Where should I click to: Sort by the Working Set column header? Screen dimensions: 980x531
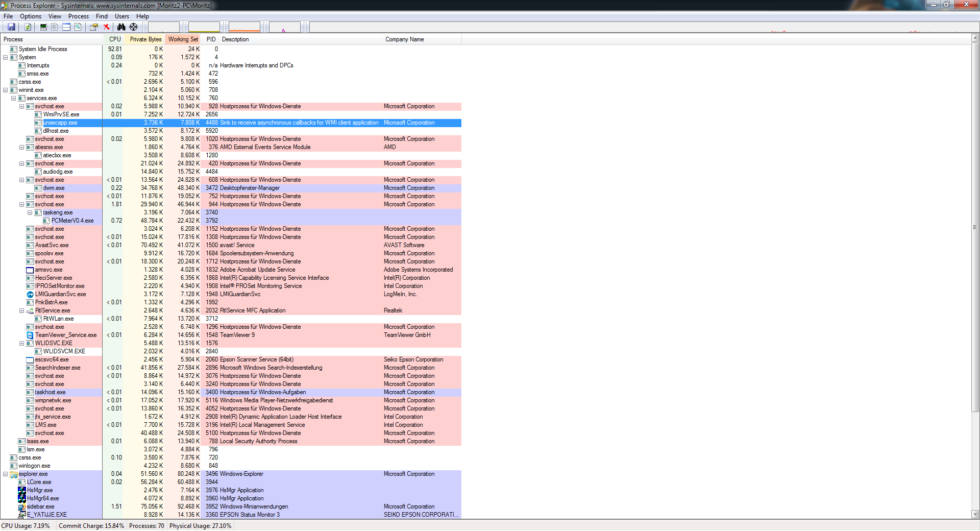[183, 39]
